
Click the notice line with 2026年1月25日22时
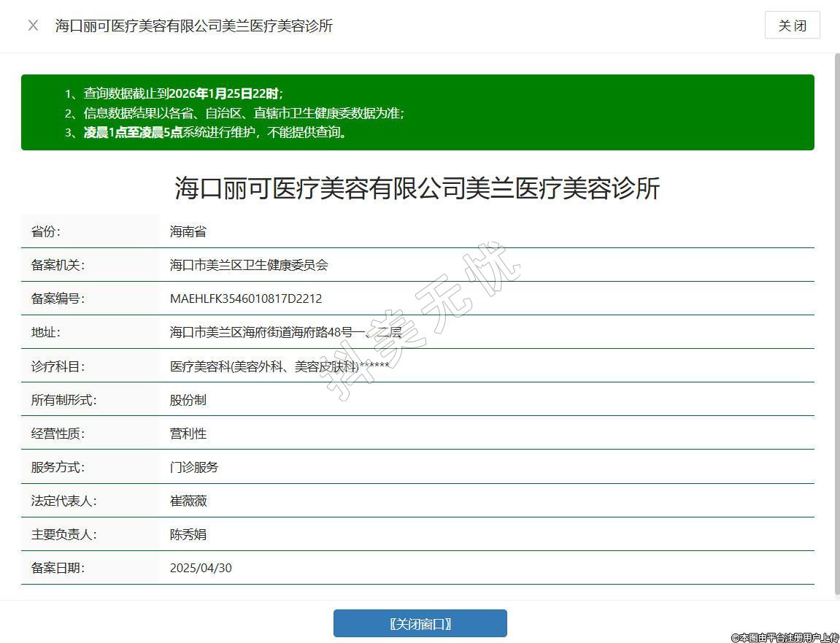click(x=182, y=93)
